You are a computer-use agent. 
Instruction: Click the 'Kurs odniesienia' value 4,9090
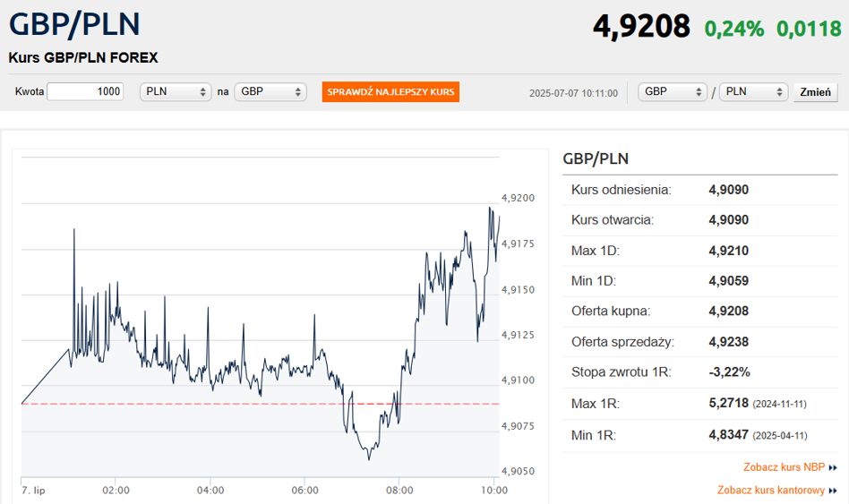(729, 190)
